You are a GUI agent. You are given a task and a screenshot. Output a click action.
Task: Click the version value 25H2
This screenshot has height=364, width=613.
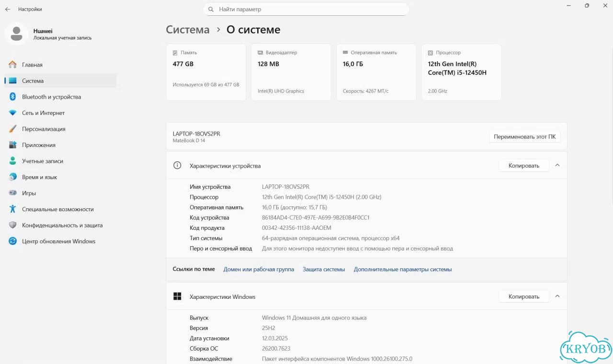pyautogui.click(x=269, y=328)
